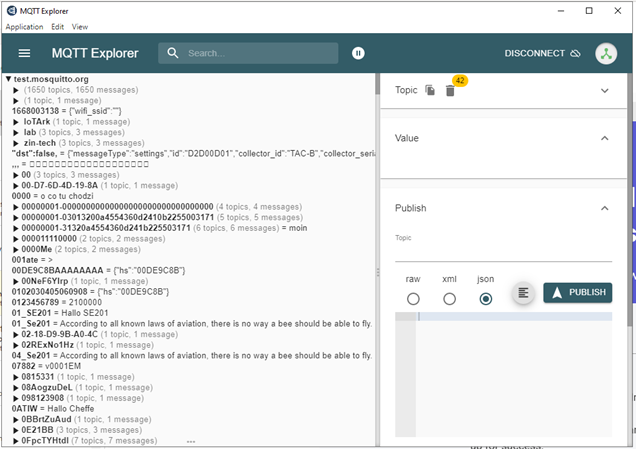Select the 0000 = o co tu chodzi row
The height and width of the screenshot is (449, 636).
52,196
